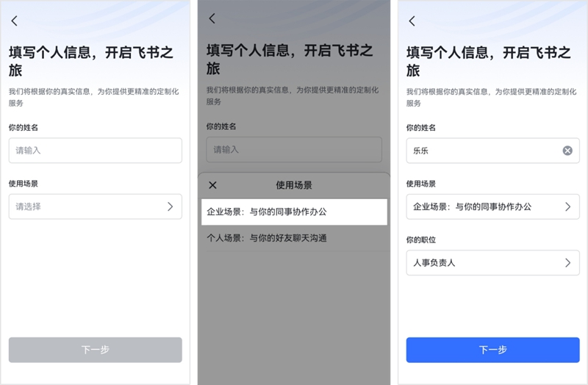
Task: Expand the 企业场景 scenario selector on right screen
Action: (492, 206)
